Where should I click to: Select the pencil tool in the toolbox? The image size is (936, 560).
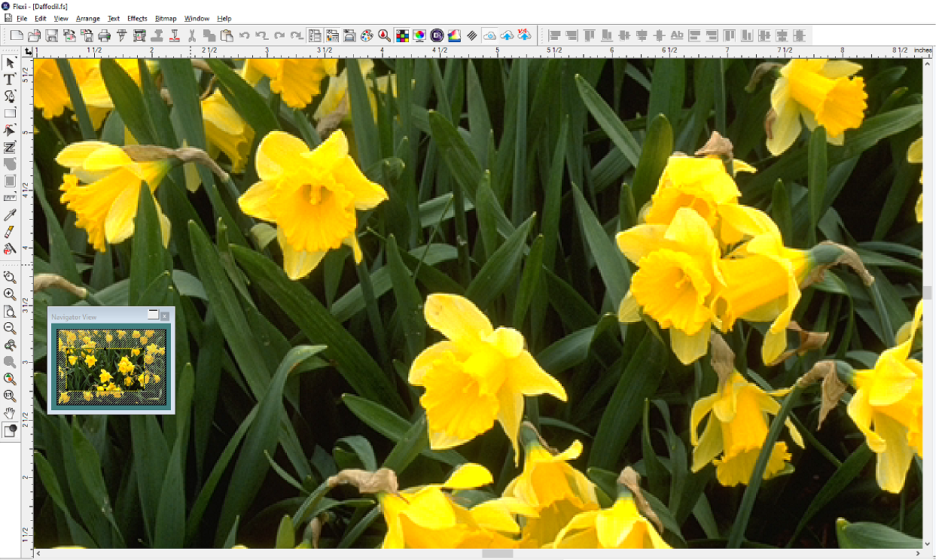click(10, 232)
